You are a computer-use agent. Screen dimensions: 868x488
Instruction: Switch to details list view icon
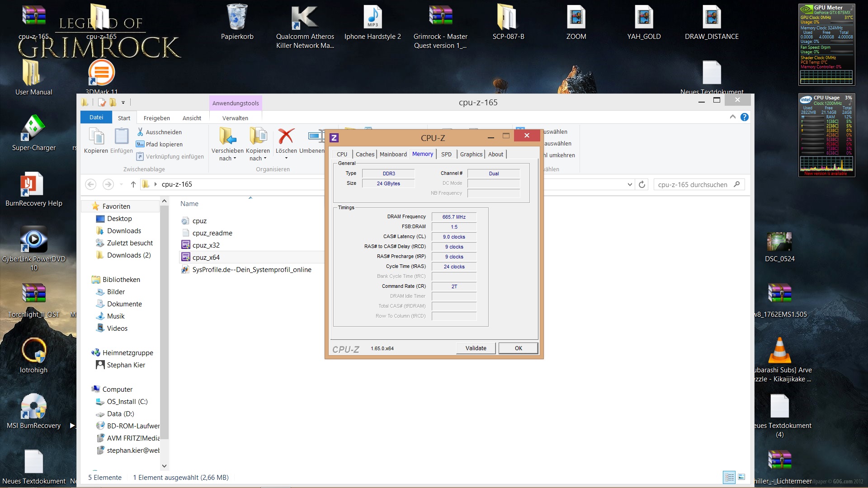[729, 477]
